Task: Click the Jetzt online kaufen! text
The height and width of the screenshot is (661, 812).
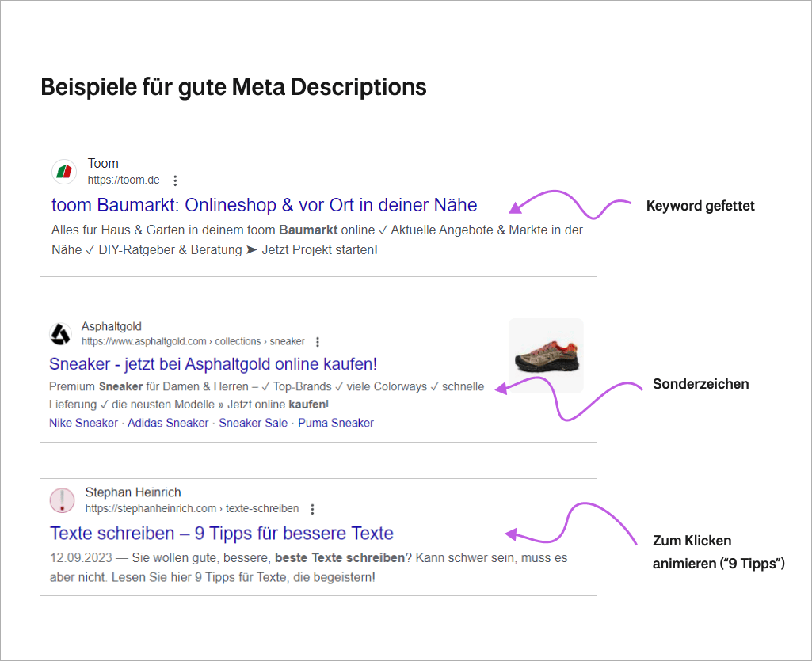Action: coord(278,405)
